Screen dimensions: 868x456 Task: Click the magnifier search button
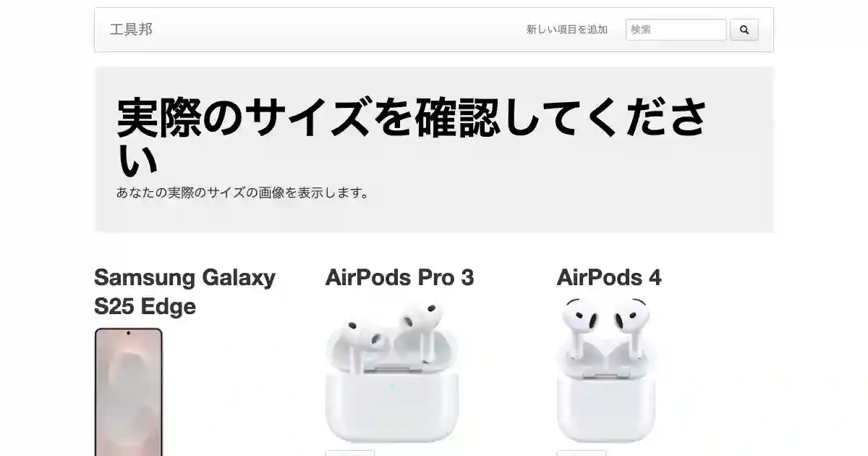click(x=744, y=30)
